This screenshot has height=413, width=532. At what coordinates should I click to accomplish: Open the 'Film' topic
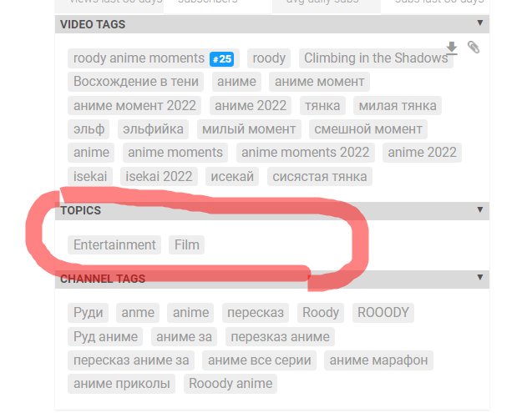click(x=186, y=244)
